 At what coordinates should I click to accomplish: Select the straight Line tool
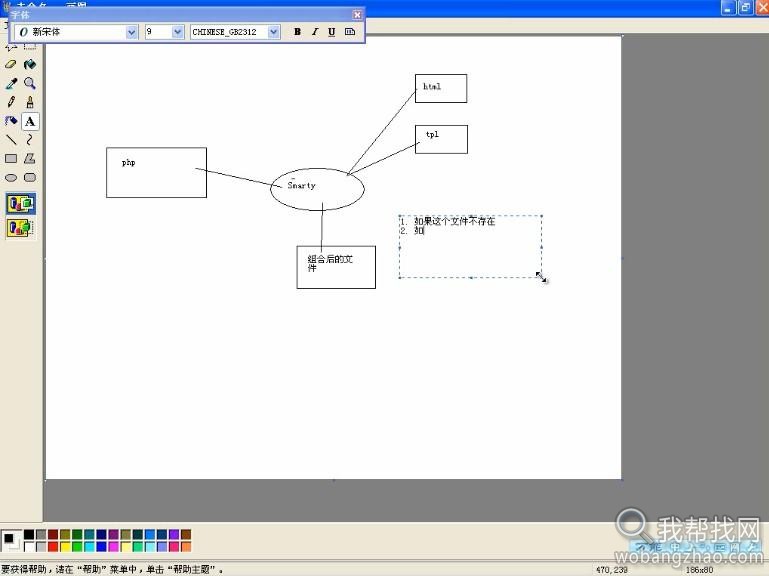(x=11, y=140)
